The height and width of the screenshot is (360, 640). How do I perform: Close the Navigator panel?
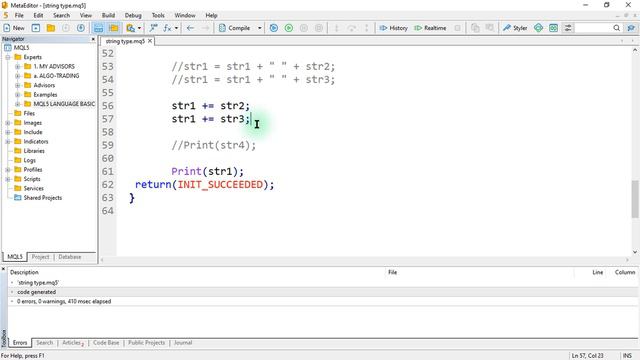coord(93,39)
